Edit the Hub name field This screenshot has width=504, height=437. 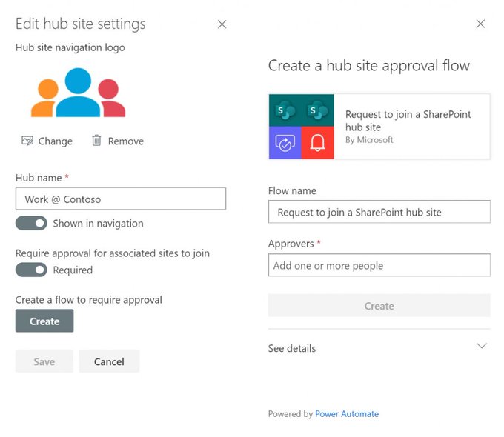pyautogui.click(x=121, y=199)
